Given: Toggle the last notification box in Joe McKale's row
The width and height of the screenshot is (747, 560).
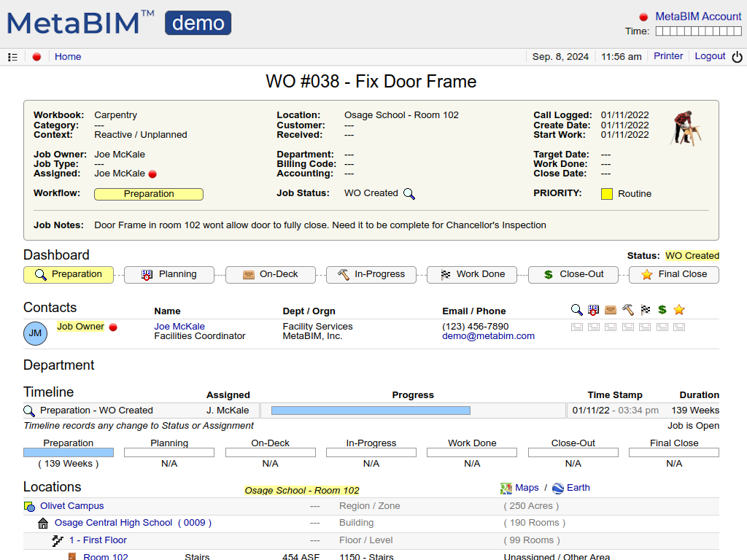Looking at the screenshot, I should pos(679,327).
